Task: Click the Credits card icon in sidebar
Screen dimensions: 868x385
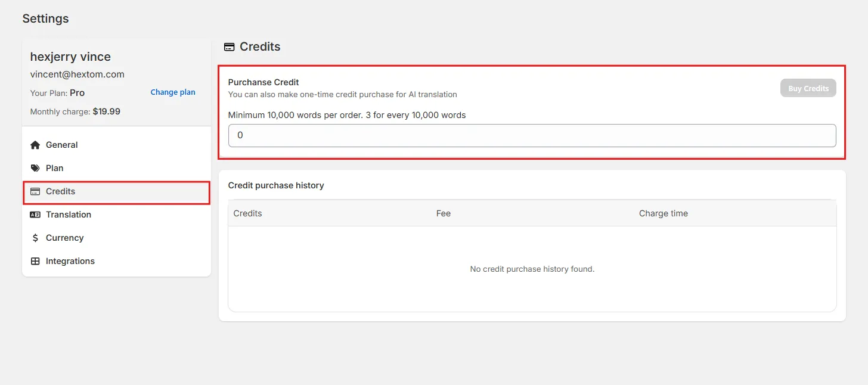Action: pos(35,191)
